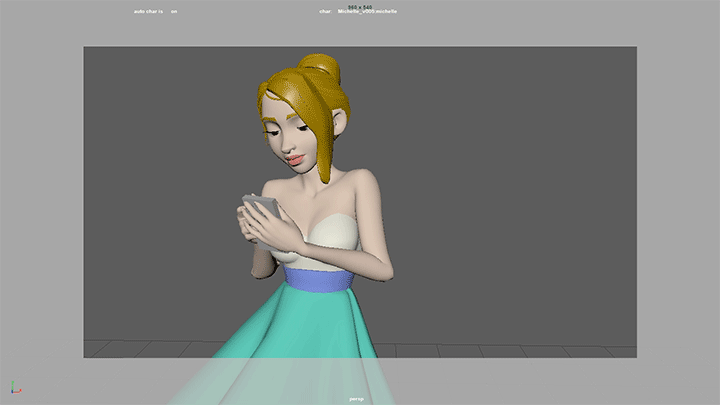Click the auto char heads-up label
This screenshot has width=720, height=405.
coord(148,12)
